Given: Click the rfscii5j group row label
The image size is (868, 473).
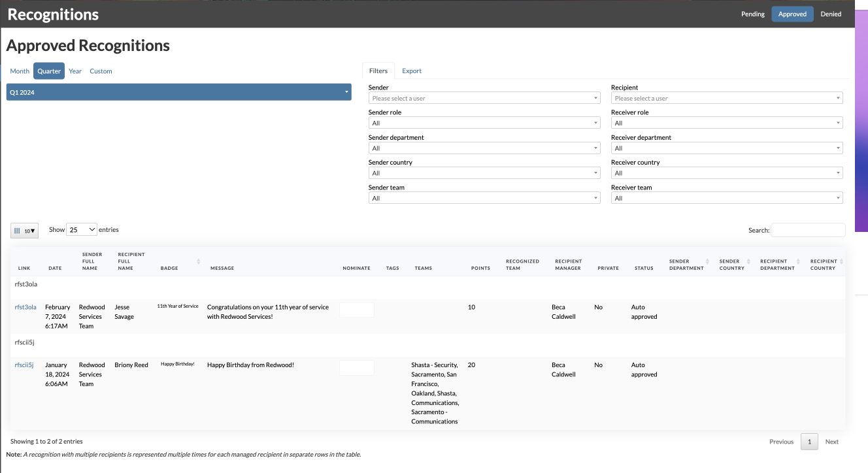Looking at the screenshot, I should pyautogui.click(x=24, y=342).
